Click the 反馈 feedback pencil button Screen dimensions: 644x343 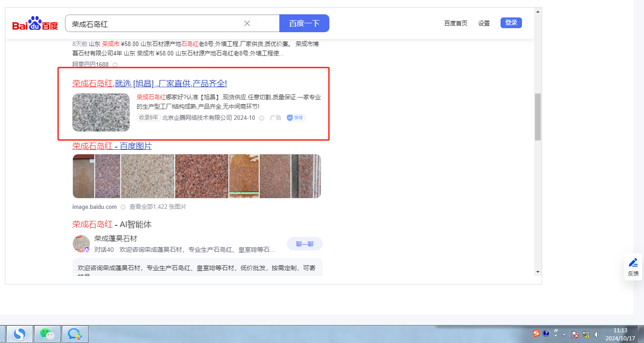click(x=633, y=267)
